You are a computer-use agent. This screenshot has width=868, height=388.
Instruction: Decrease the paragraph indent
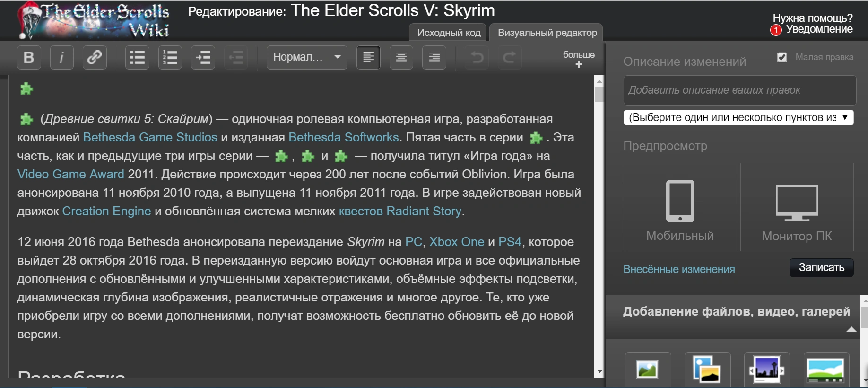pos(236,58)
